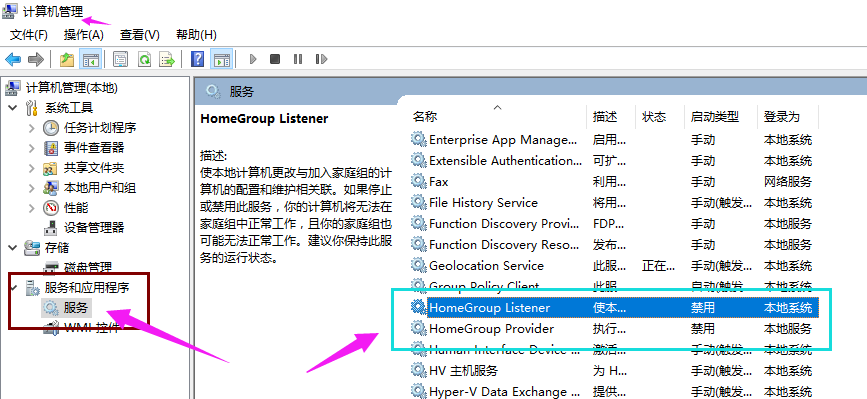Select 计算机管理(本地) root node
The image size is (867, 399).
[x=72, y=87]
